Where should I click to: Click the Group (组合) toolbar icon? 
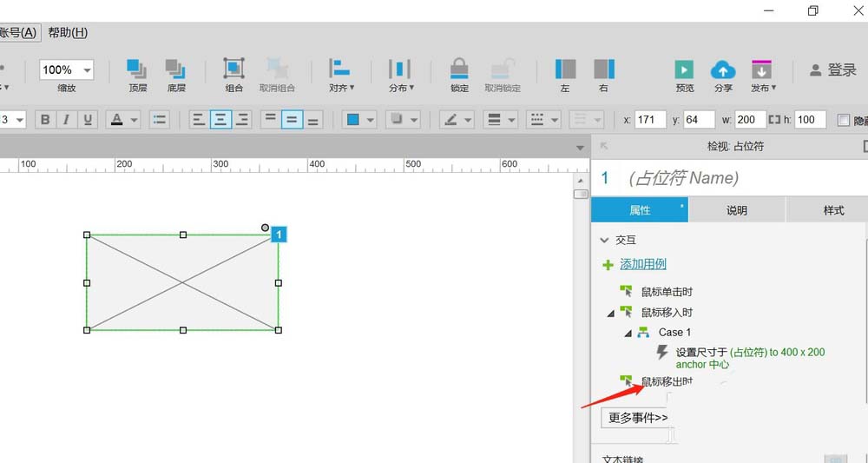coord(233,68)
